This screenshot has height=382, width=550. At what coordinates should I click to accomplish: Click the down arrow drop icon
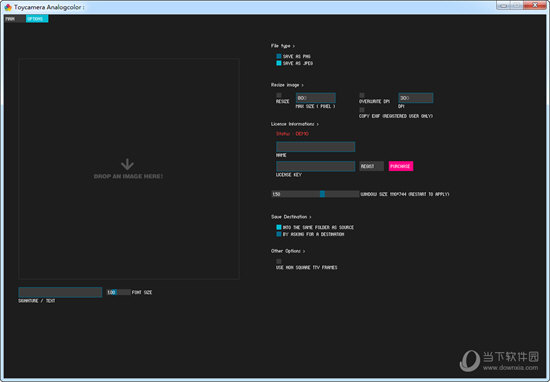point(127,164)
